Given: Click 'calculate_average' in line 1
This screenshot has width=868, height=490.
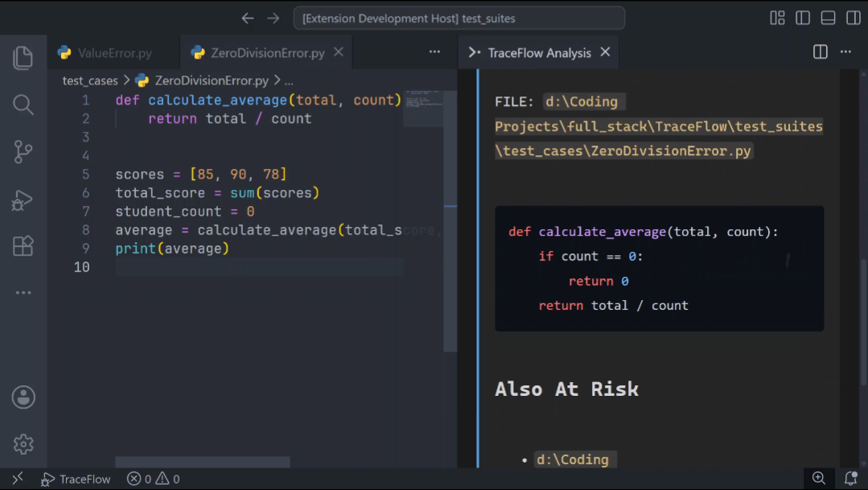Looking at the screenshot, I should [217, 101].
